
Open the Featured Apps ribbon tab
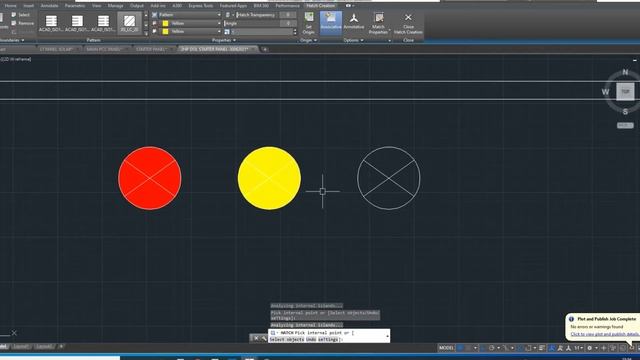pos(233,6)
